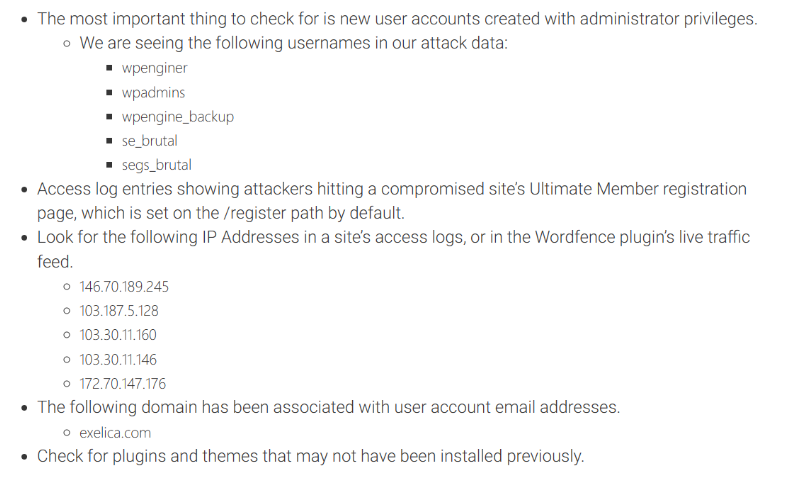
Task: Click the "We are seeing the following usernames" line
Action: (x=293, y=44)
